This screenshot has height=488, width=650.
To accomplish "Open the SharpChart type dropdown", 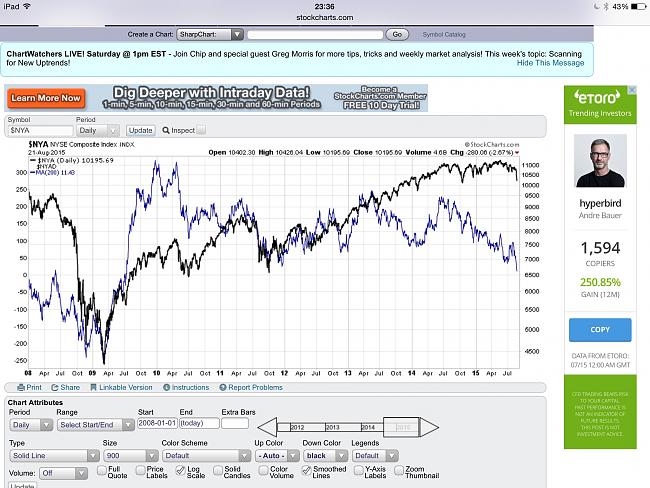I will pos(210,34).
